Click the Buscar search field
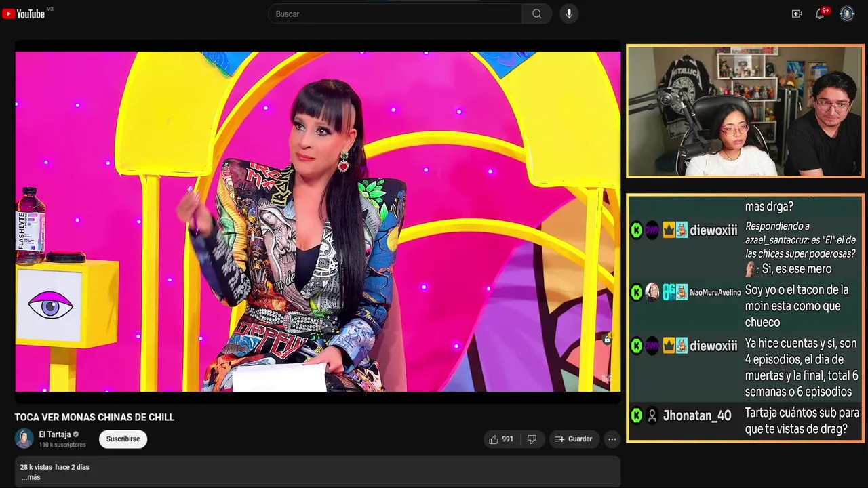This screenshot has height=488, width=868. (x=395, y=14)
